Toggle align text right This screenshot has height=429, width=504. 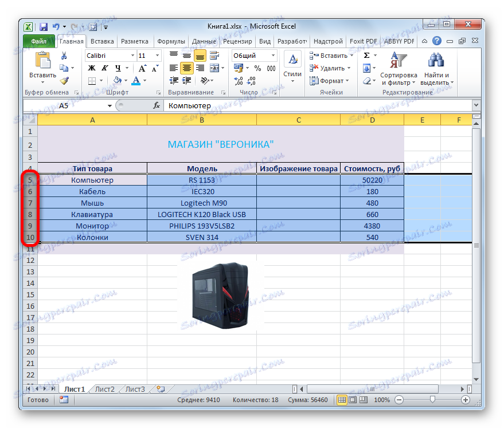coord(200,68)
